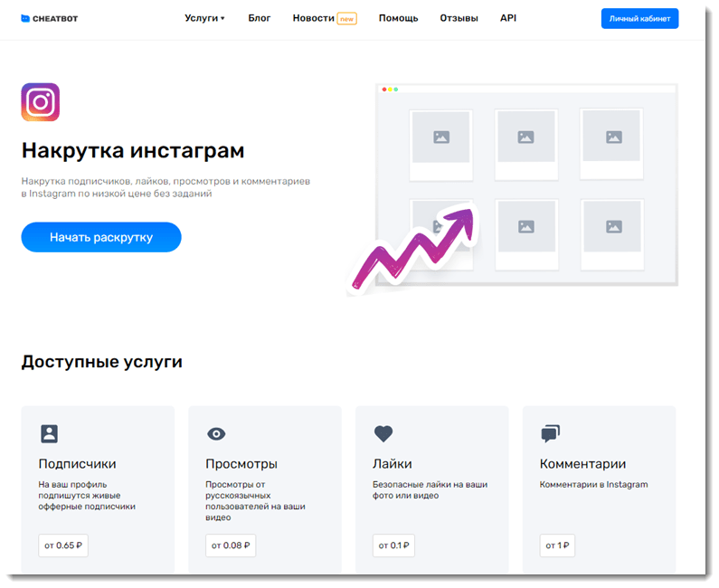Open the Блог menu item
This screenshot has height=588, width=719.
(x=260, y=18)
